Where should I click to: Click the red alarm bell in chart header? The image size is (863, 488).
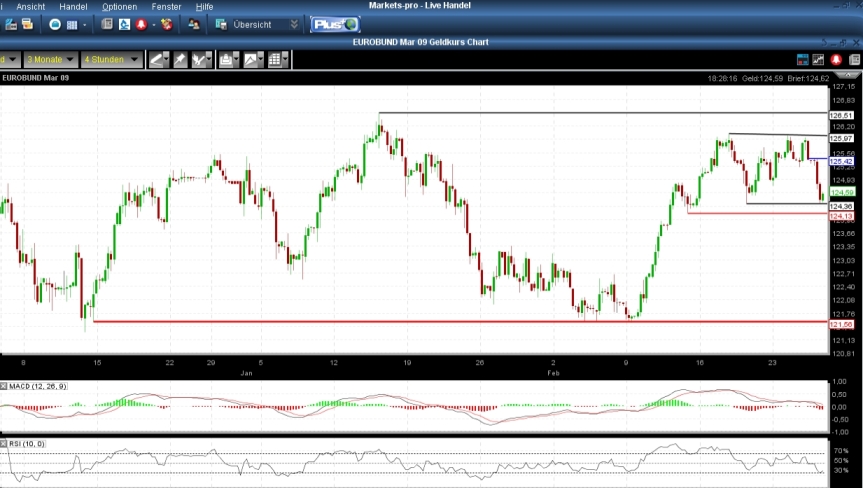click(x=836, y=60)
